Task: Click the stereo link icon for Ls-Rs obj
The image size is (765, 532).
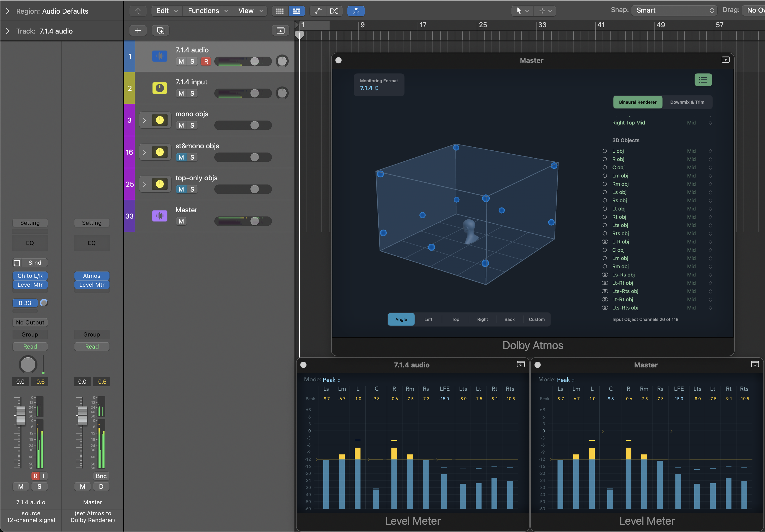Action: 605,275
